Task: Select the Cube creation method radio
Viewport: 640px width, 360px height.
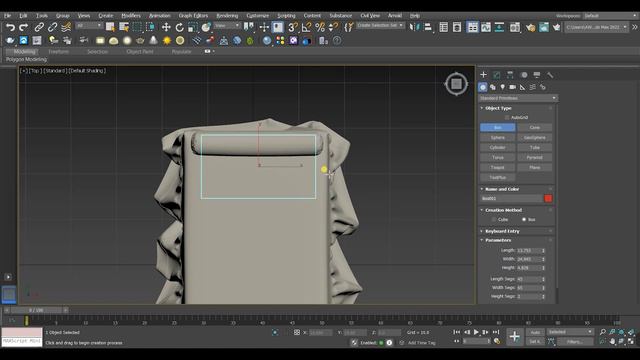Action: 493,220
